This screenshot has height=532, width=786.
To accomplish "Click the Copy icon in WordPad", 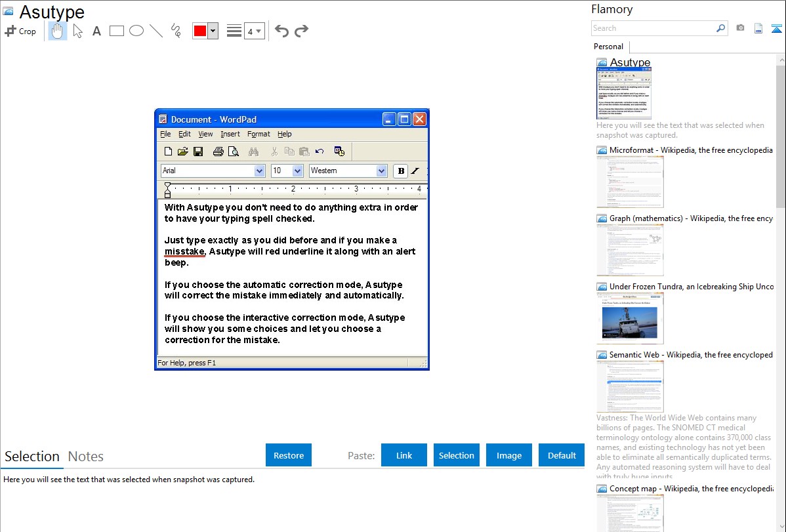I will tap(289, 152).
